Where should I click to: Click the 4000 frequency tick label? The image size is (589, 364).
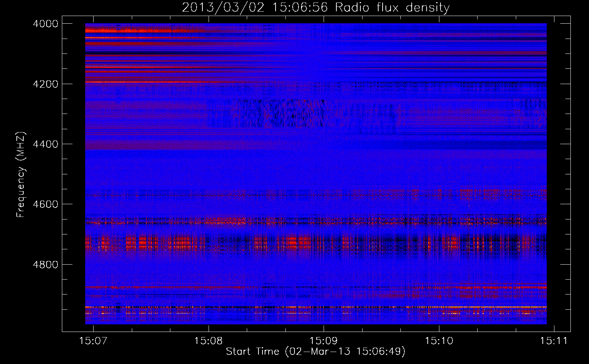46,24
